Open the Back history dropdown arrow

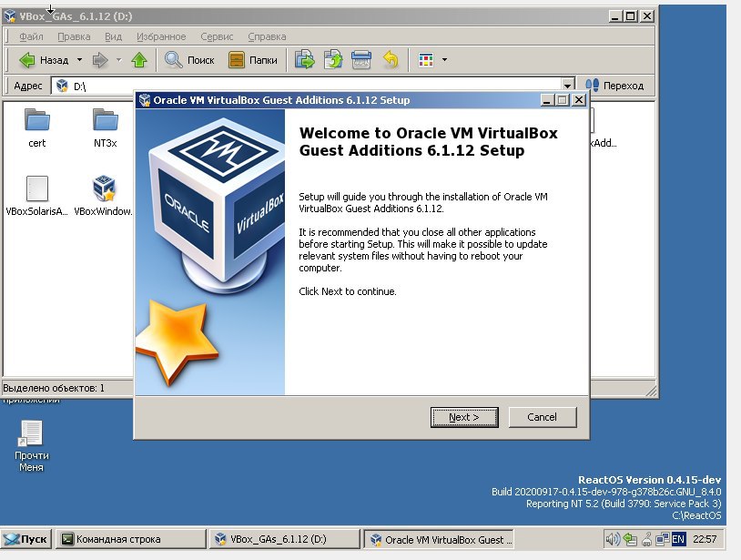click(79, 60)
